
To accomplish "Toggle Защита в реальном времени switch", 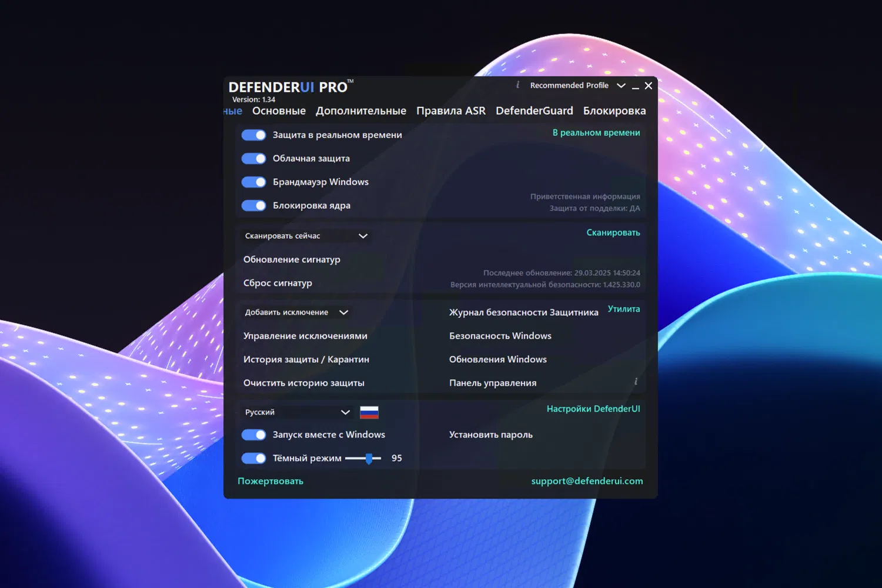I will pyautogui.click(x=254, y=135).
